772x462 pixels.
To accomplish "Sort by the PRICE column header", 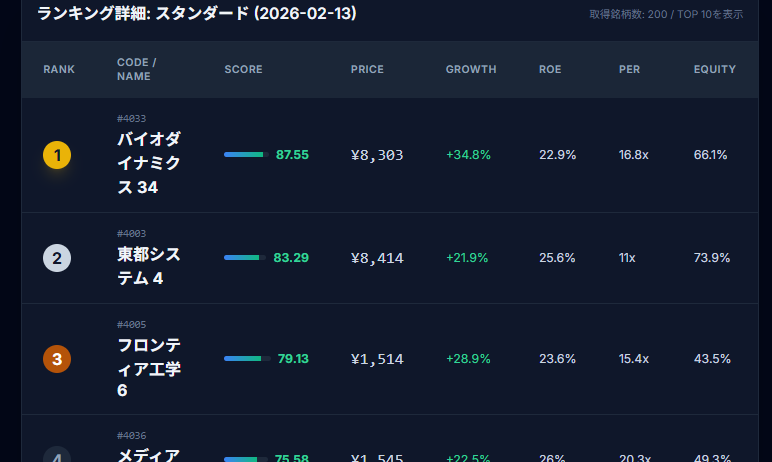I will [x=367, y=70].
